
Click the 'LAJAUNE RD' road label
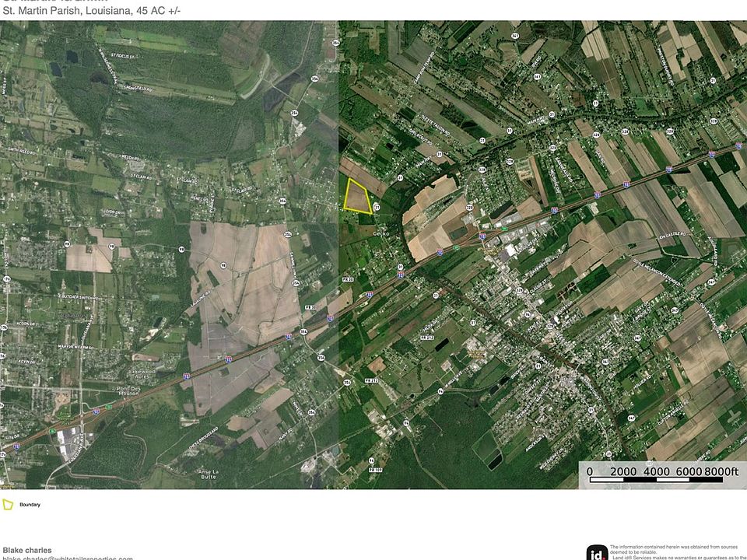[x=201, y=299]
